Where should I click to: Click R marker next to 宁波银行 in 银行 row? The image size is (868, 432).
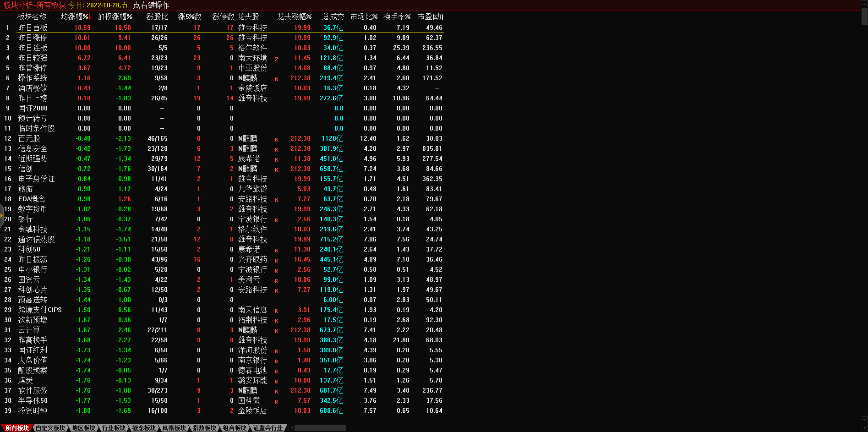276,220
